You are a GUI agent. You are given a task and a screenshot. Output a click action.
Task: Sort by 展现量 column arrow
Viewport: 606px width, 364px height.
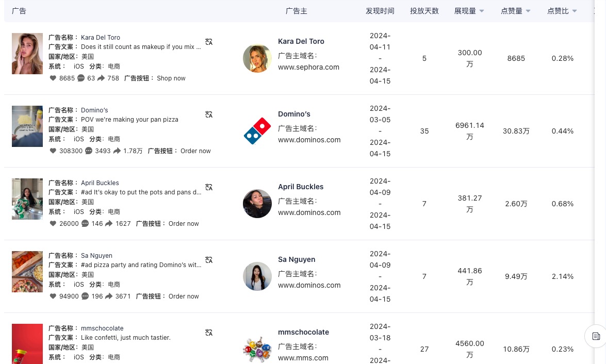click(482, 11)
